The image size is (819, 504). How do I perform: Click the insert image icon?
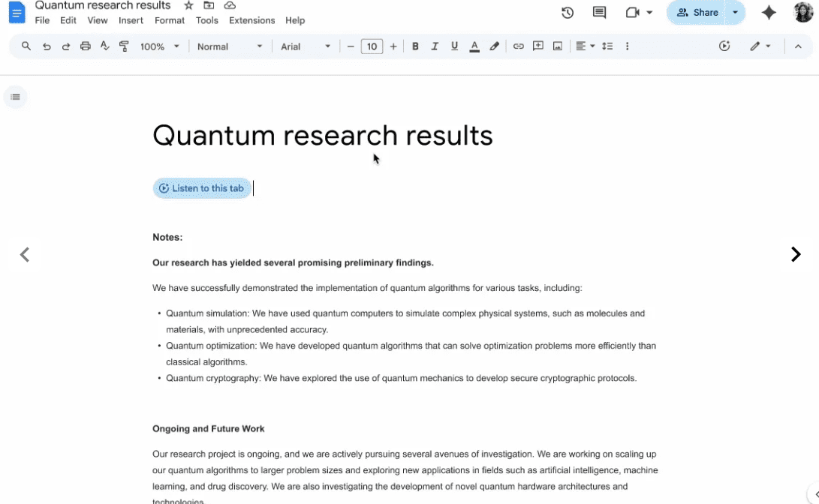557,46
